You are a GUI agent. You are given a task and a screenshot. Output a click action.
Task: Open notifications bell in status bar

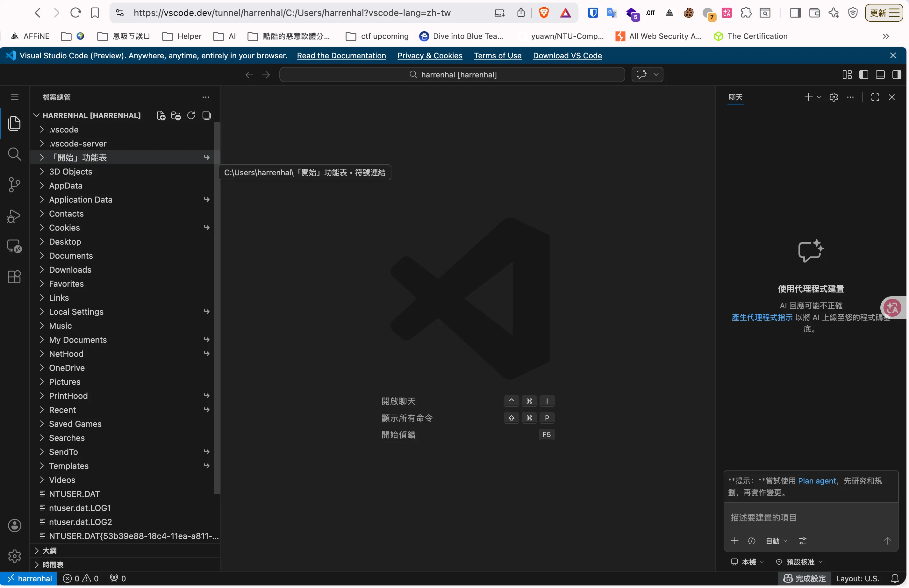click(x=895, y=578)
